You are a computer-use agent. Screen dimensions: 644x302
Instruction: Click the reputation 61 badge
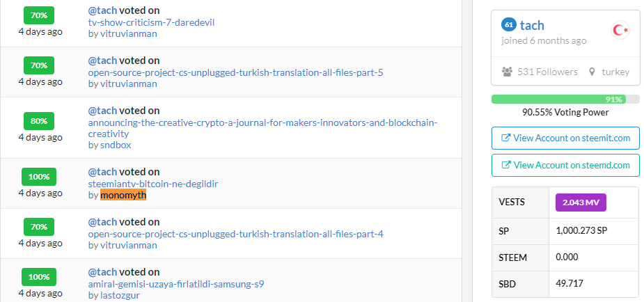point(508,25)
